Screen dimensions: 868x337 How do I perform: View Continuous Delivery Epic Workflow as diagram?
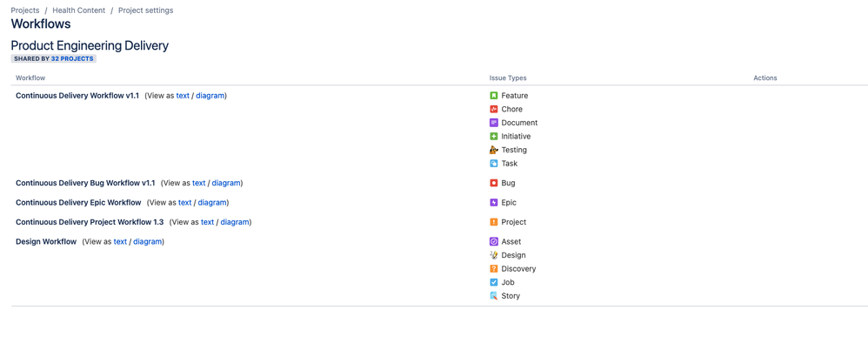point(212,202)
